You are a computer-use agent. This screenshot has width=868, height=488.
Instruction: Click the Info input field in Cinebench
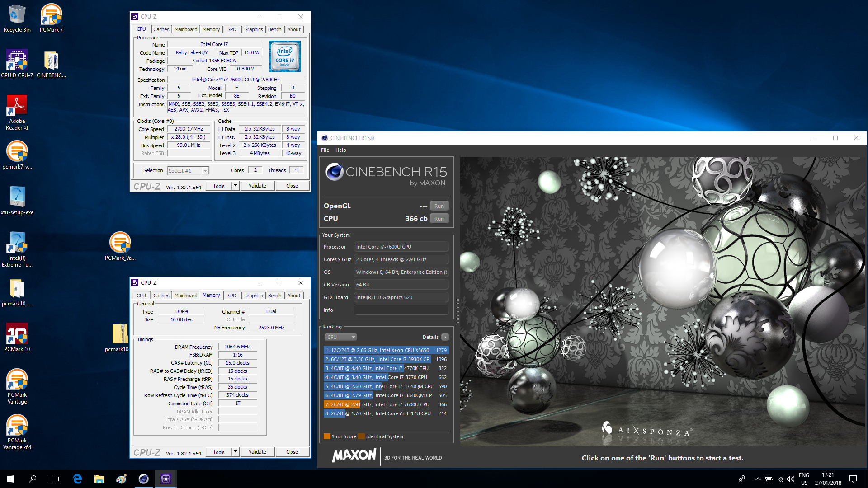[x=401, y=310]
